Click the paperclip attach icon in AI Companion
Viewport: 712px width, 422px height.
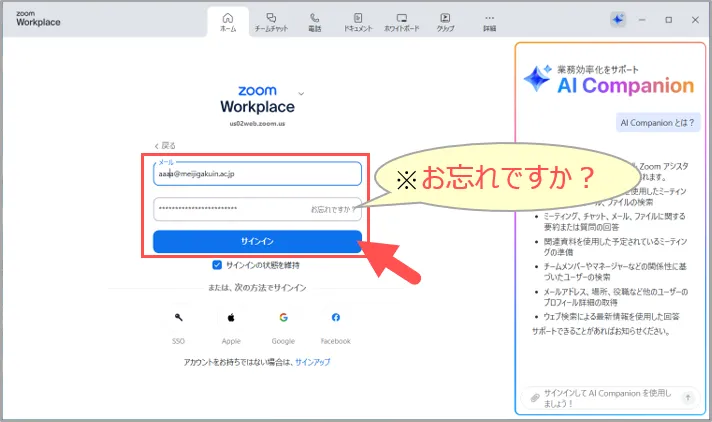pos(535,397)
